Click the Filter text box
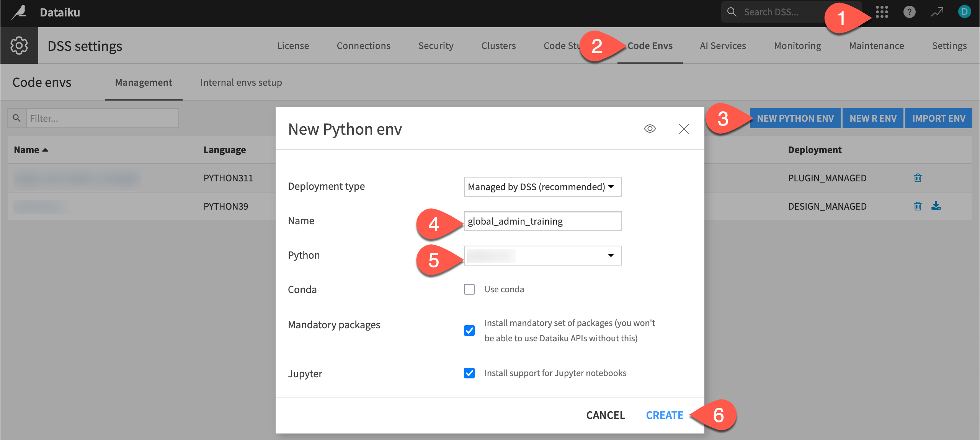 click(x=102, y=118)
